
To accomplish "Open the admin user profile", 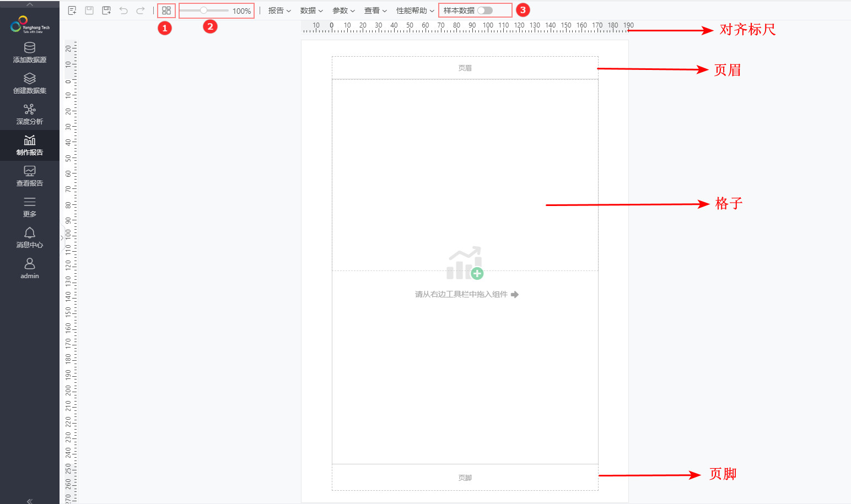I will coord(30,269).
